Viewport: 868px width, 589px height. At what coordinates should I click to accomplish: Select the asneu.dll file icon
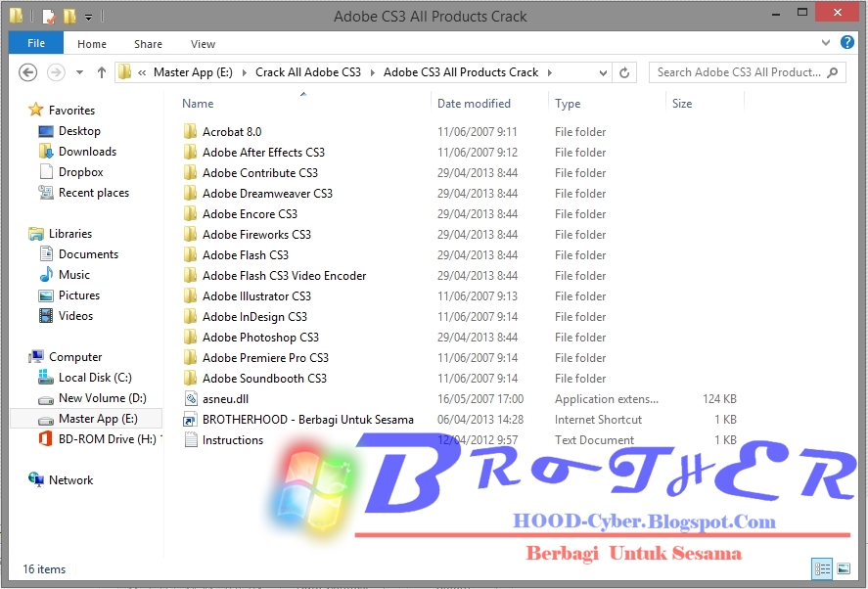coord(191,398)
